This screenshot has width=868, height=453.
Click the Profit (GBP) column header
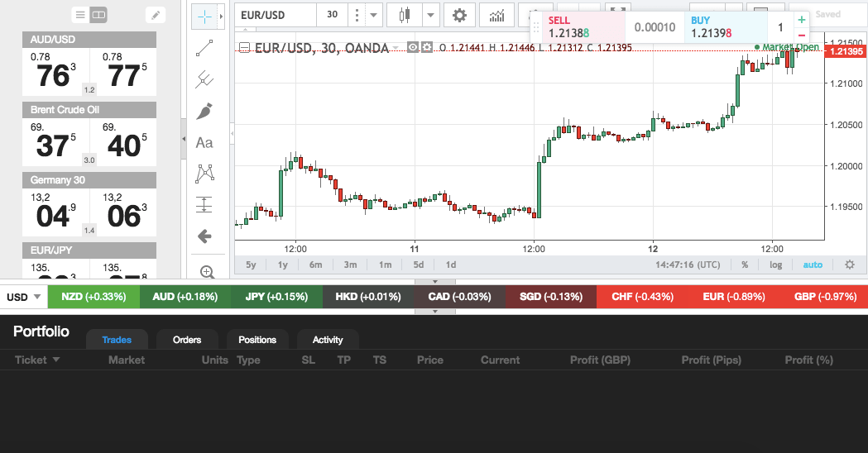[x=600, y=360]
